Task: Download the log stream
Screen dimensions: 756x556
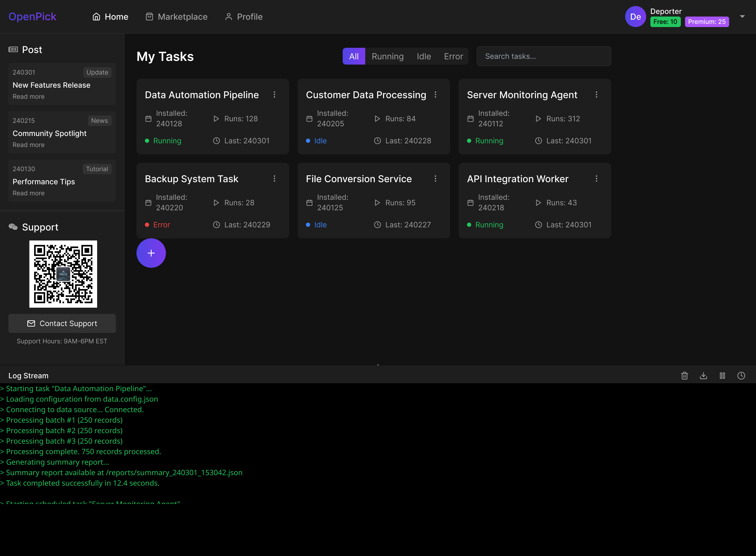Action: pos(703,376)
